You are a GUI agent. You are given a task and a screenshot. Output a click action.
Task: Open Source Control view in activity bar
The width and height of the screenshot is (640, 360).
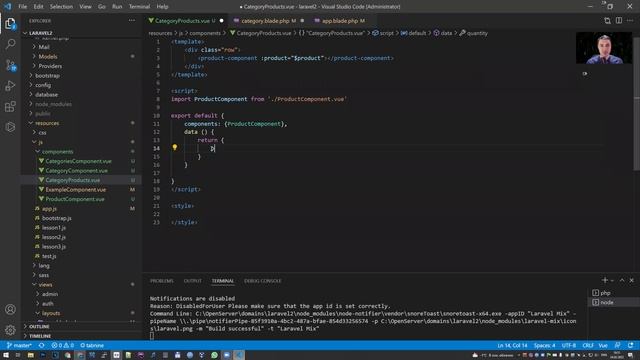point(10,65)
